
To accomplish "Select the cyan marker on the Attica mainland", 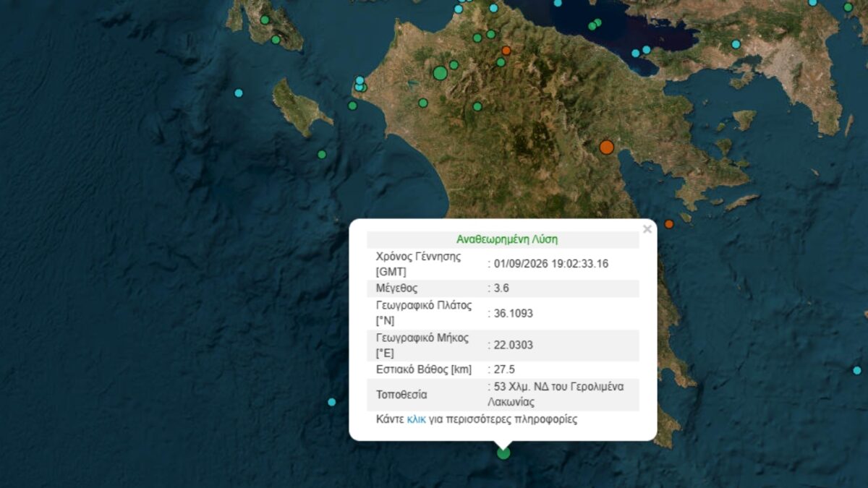I will 736,44.
